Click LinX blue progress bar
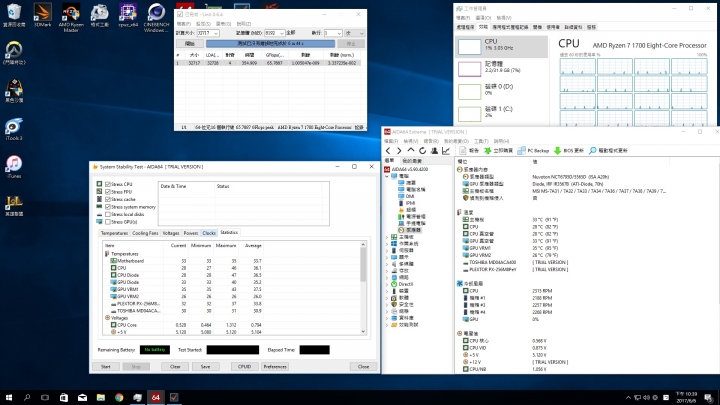The height and width of the screenshot is (405, 720). tap(270, 44)
